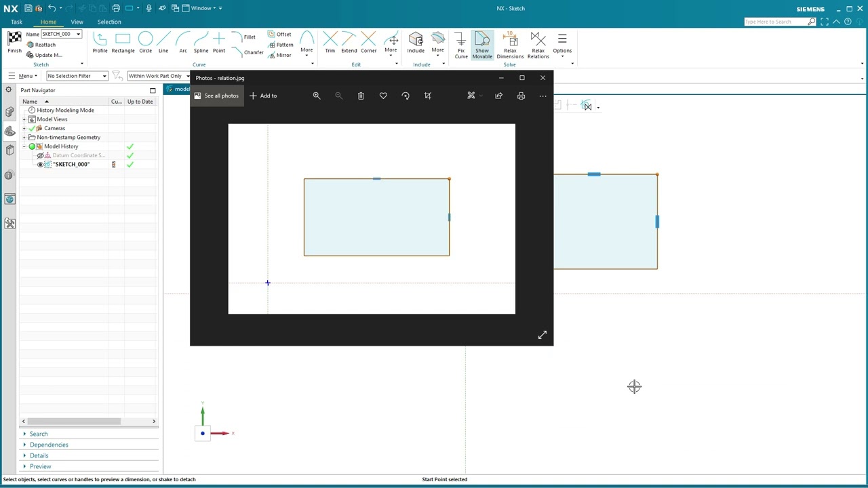868x488 pixels.
Task: Activate the Trim tool
Action: coord(330,43)
